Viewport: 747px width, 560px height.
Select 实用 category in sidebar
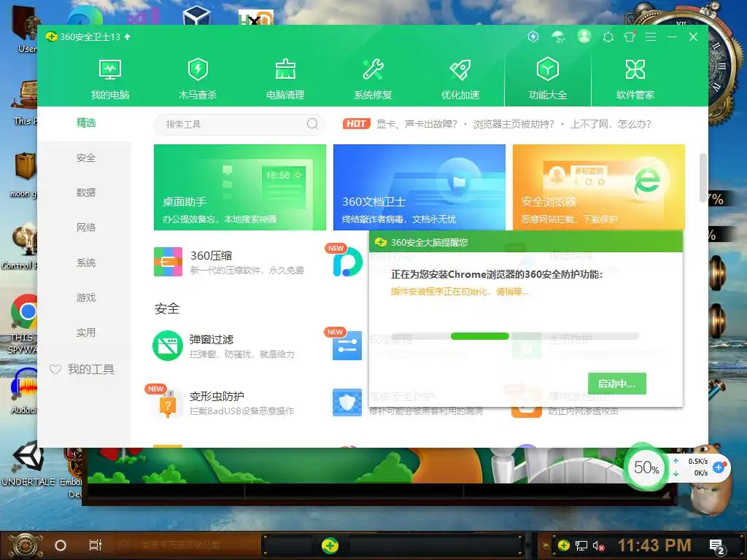coord(86,332)
